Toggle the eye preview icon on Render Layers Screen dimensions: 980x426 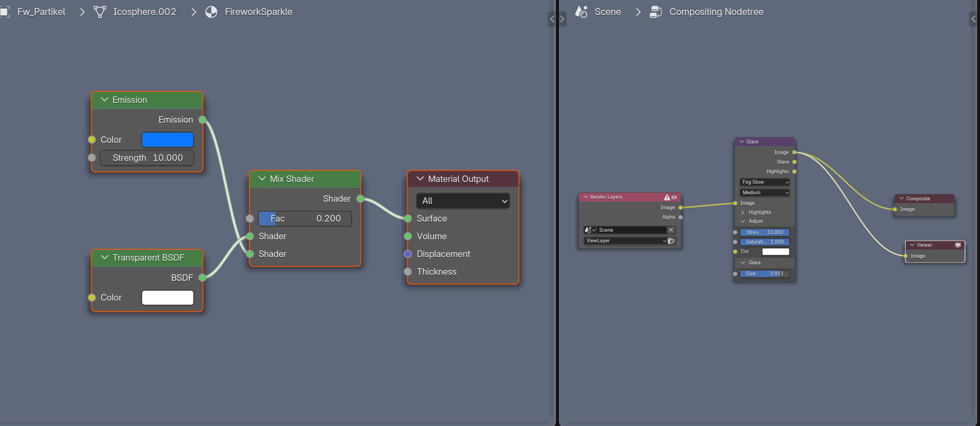tap(674, 197)
